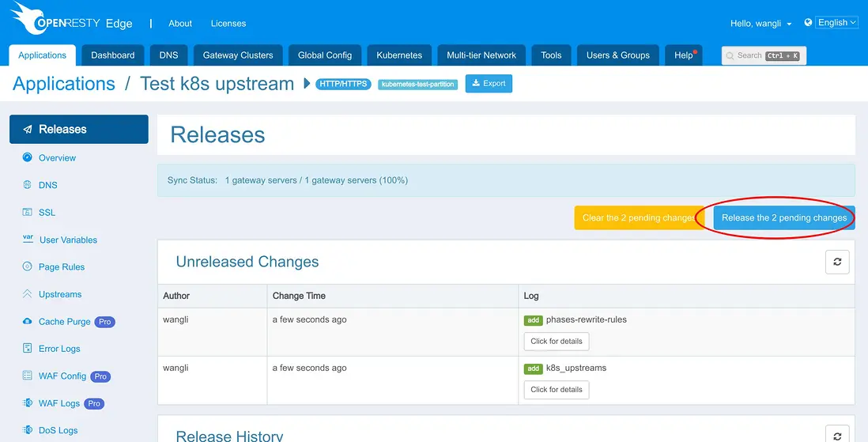The height and width of the screenshot is (442, 868).
Task: Open the Multi-tier Network tab
Action: coord(481,55)
